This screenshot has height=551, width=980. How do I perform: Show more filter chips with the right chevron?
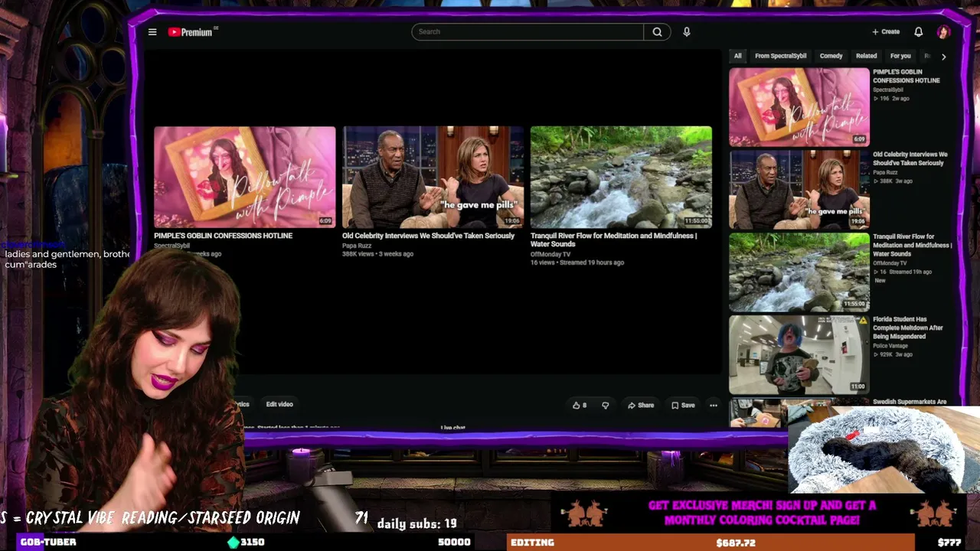[943, 57]
